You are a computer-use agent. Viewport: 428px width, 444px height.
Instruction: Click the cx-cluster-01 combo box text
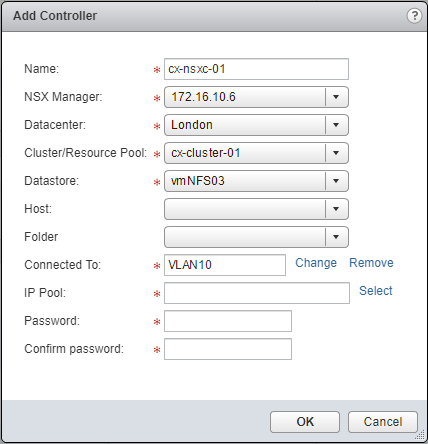[x=206, y=153]
